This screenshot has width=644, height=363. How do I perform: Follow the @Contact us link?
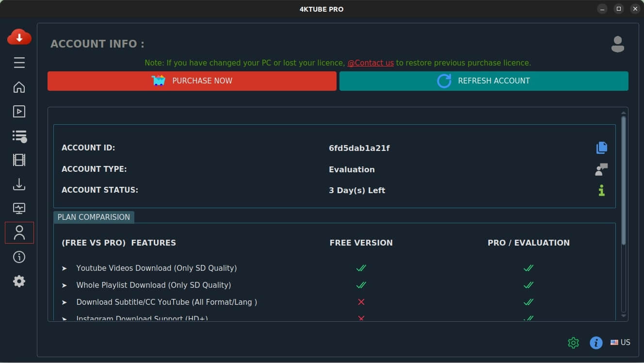click(370, 63)
